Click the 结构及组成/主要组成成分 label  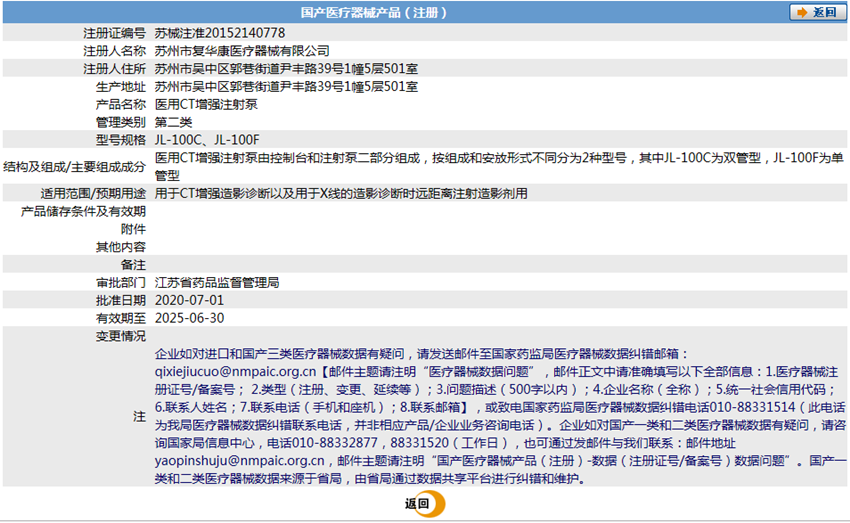(x=74, y=167)
